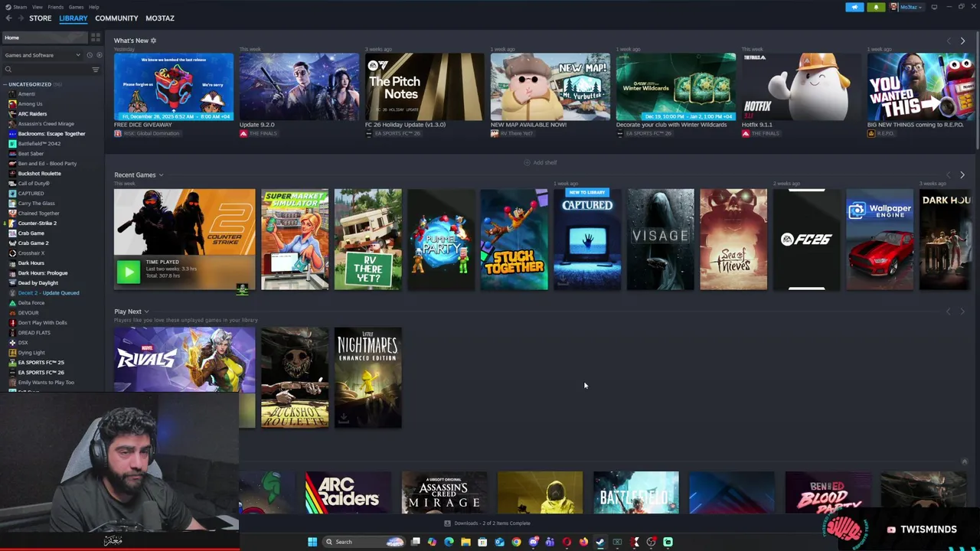Click the Steam icon in taskbar
The height and width of the screenshot is (551, 980).
(x=600, y=542)
